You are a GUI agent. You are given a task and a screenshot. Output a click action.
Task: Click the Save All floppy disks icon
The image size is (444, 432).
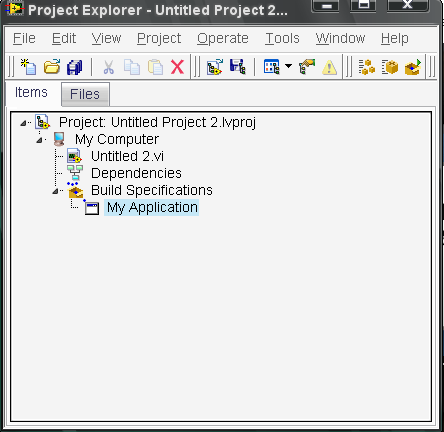75,67
